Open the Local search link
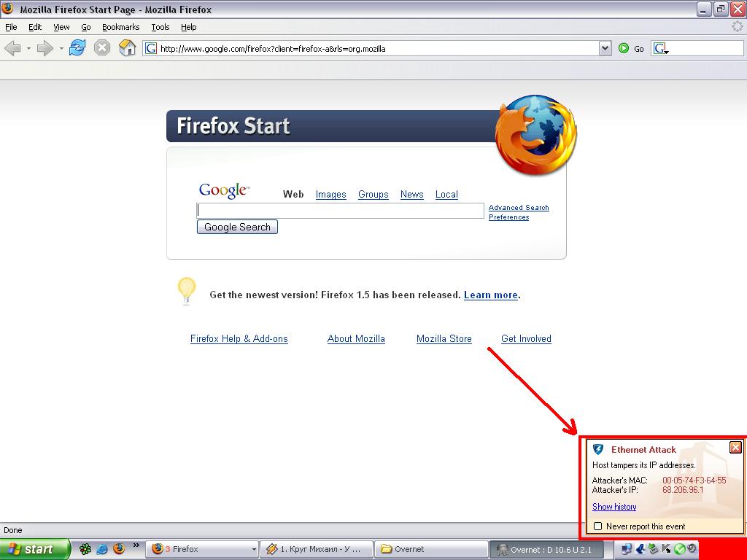Screen dimensions: 747x560 446,194
